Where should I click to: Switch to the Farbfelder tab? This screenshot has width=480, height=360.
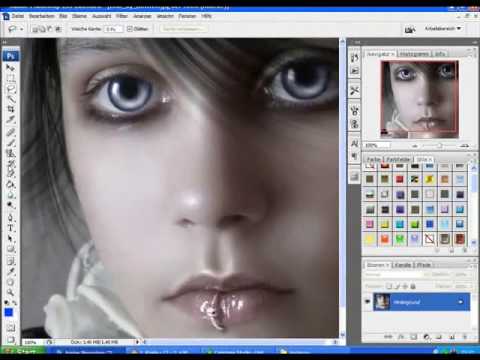pyautogui.click(x=398, y=159)
